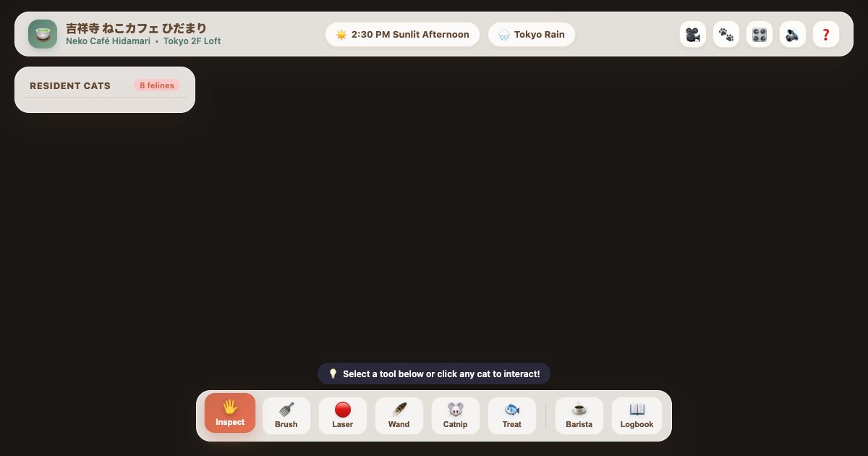Viewport: 868px width, 456px height.
Task: Click the movie camera icon in the header
Action: pos(693,34)
